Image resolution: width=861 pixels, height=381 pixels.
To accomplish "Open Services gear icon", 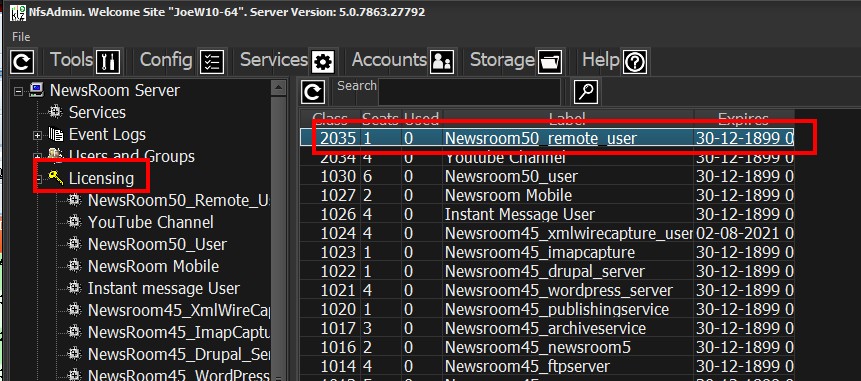I will point(322,61).
